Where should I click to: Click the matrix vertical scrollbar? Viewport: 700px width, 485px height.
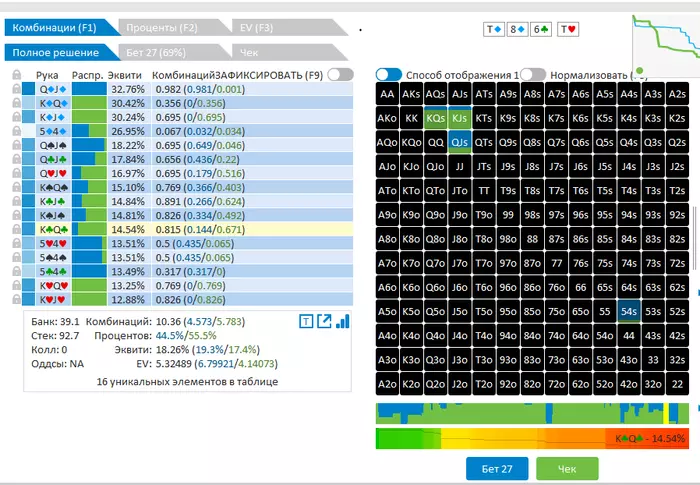[x=694, y=239]
